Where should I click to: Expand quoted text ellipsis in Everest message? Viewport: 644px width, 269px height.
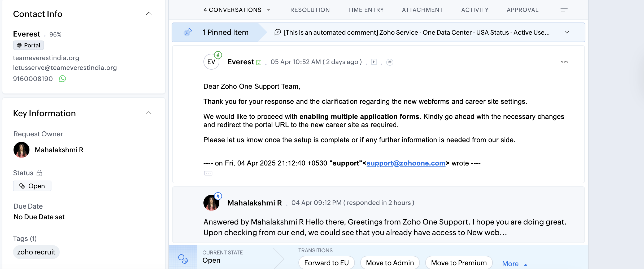pos(208,173)
